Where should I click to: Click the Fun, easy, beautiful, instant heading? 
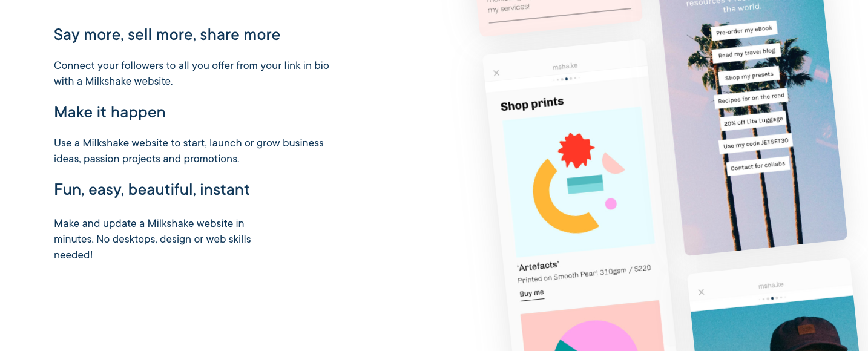(152, 189)
